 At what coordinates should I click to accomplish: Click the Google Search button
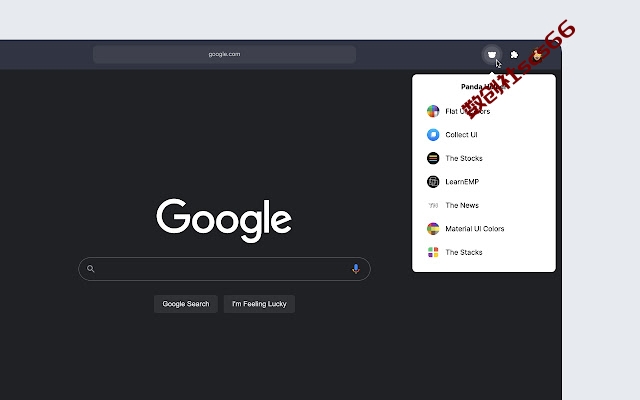[186, 304]
